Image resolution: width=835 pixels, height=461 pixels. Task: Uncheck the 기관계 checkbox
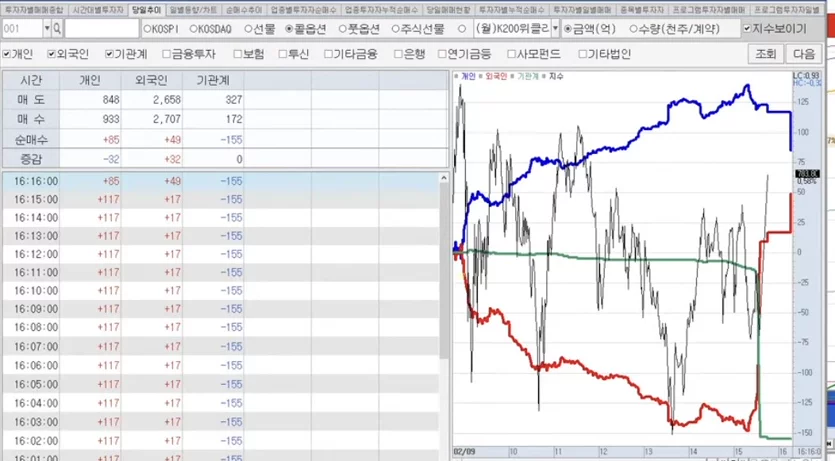[x=109, y=54]
